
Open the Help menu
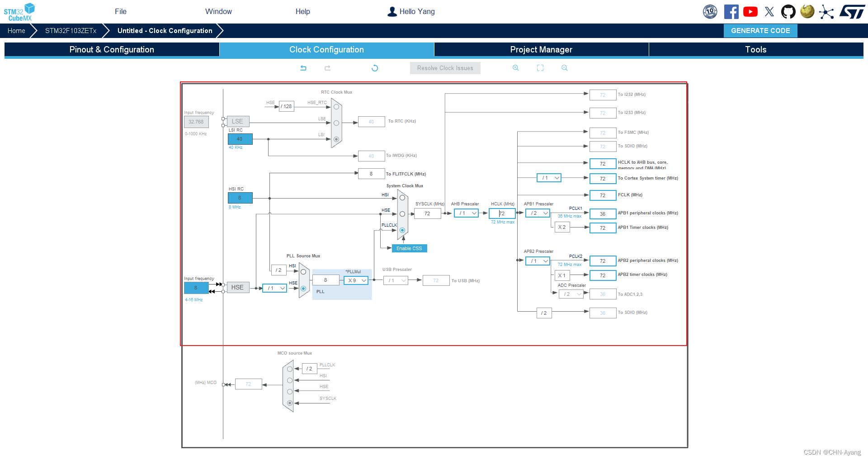pyautogui.click(x=303, y=11)
